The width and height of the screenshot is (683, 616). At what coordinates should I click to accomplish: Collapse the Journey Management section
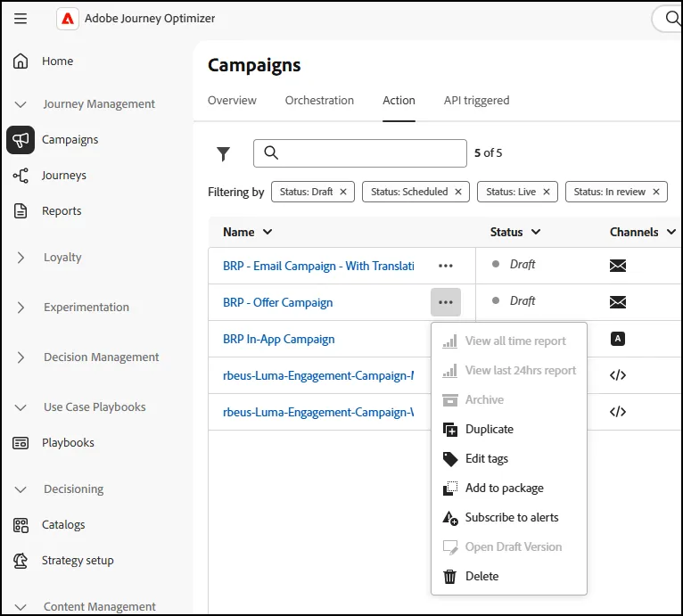click(21, 104)
